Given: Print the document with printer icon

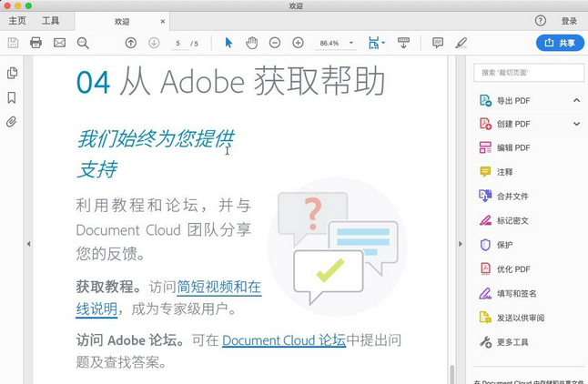Looking at the screenshot, I should tap(35, 43).
